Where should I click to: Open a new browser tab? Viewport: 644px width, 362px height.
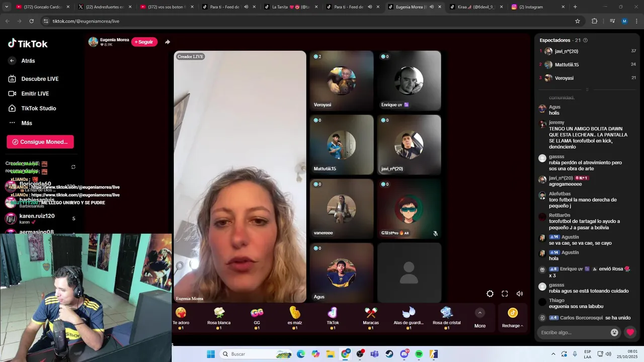point(575,7)
